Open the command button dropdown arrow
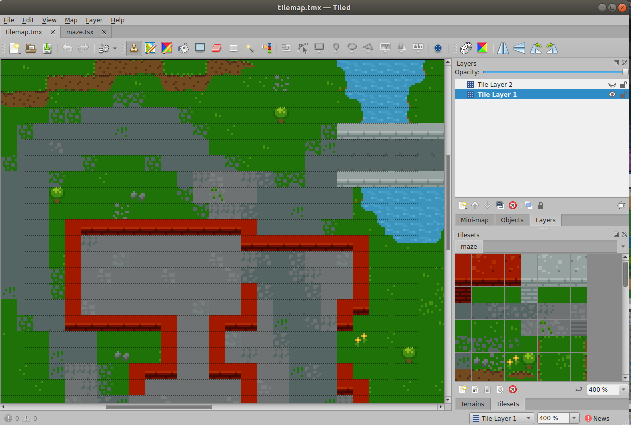Screen dimensions: 631x425 (x=115, y=48)
